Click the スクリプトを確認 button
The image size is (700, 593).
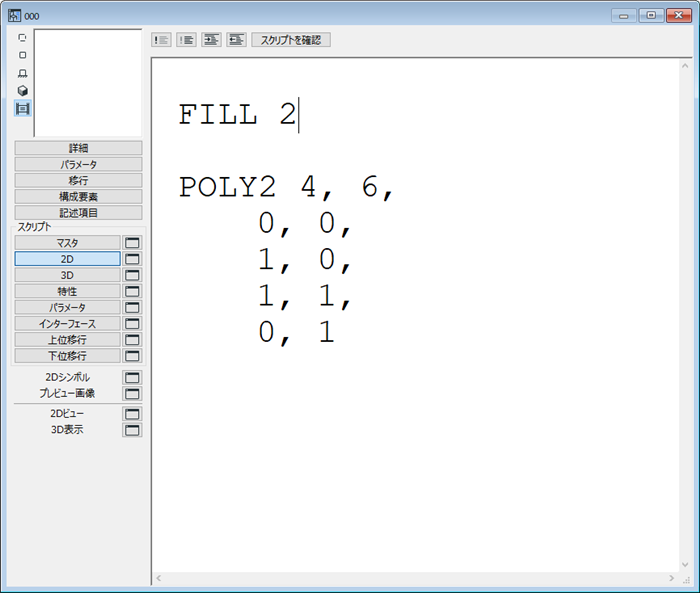pyautogui.click(x=291, y=40)
